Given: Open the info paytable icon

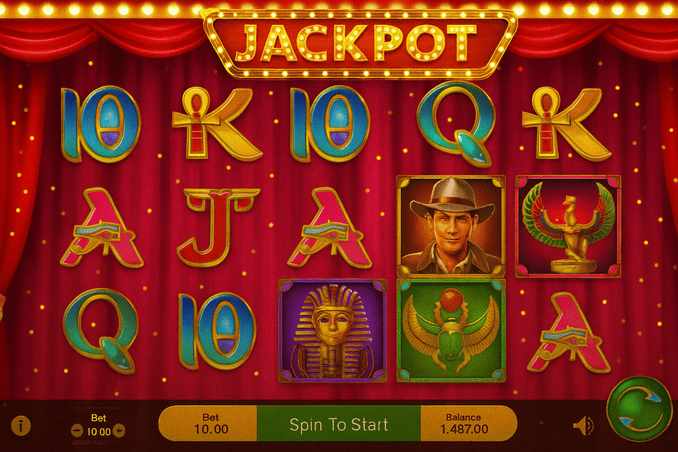Looking at the screenshot, I should pyautogui.click(x=21, y=426).
